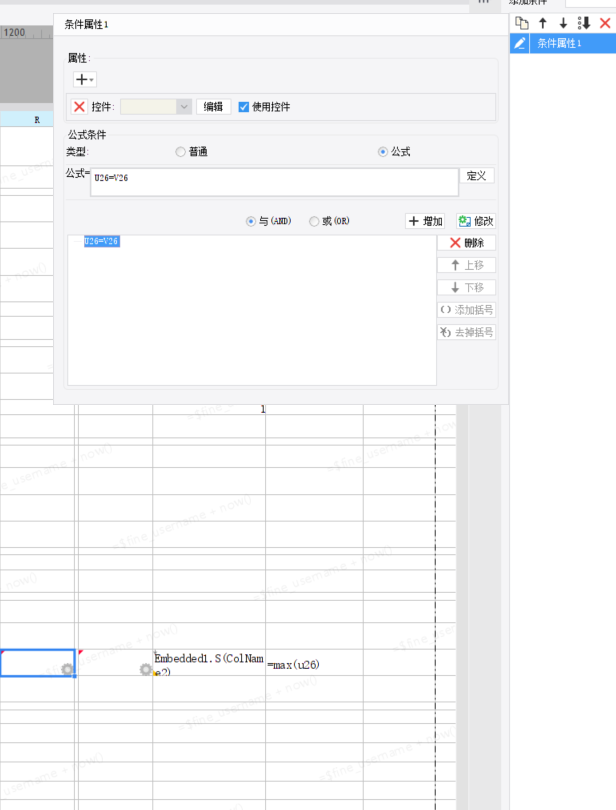
Task: Select the 普通 type radio button
Action: [180, 152]
